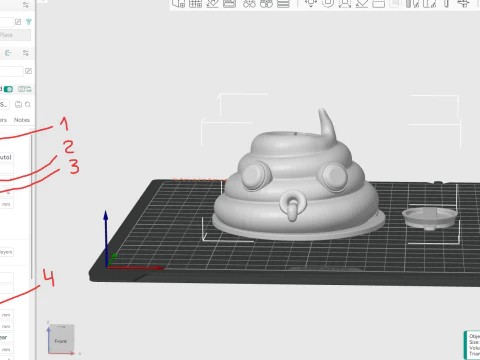Click the compare presets icon
Viewport: 480px width, 360px height.
click(22, 89)
